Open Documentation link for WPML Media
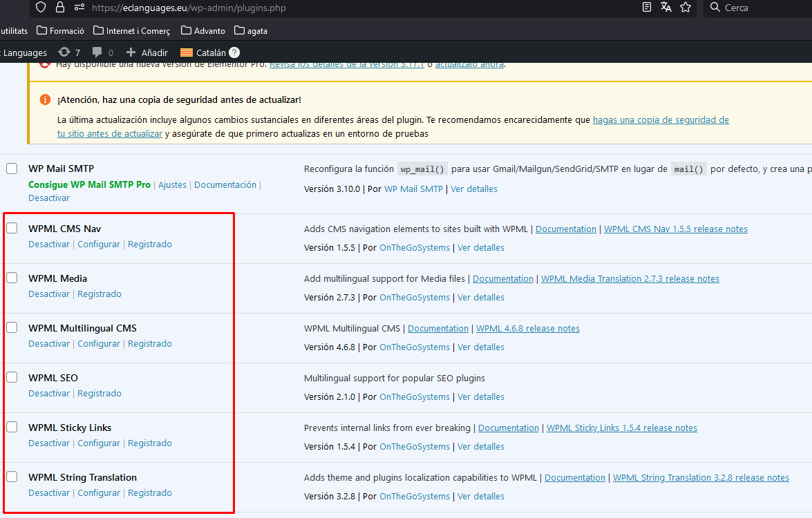Viewport: 812px width, 518px height. click(503, 278)
